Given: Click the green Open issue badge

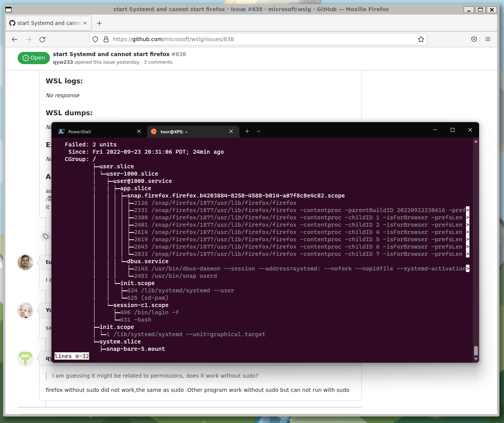Looking at the screenshot, I should tap(33, 58).
